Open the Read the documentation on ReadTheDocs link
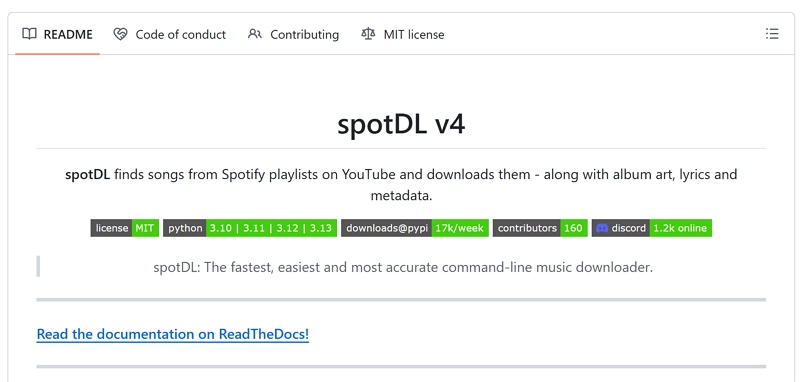 [172, 334]
